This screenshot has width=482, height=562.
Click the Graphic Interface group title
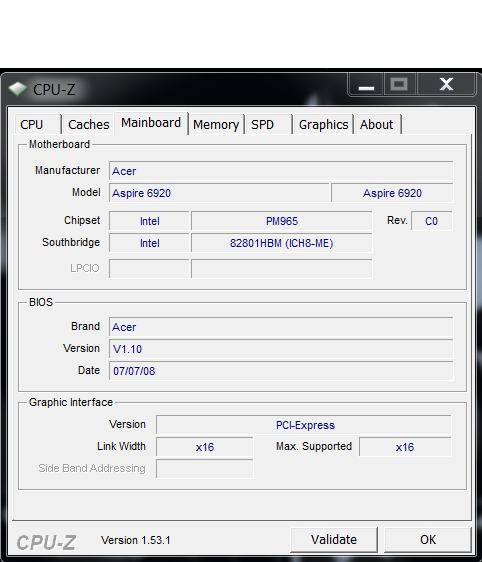pos(71,402)
